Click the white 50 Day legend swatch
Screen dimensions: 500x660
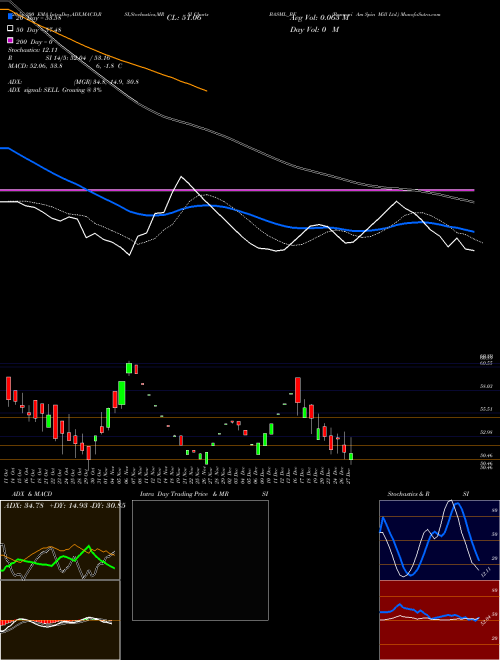(x=10, y=29)
